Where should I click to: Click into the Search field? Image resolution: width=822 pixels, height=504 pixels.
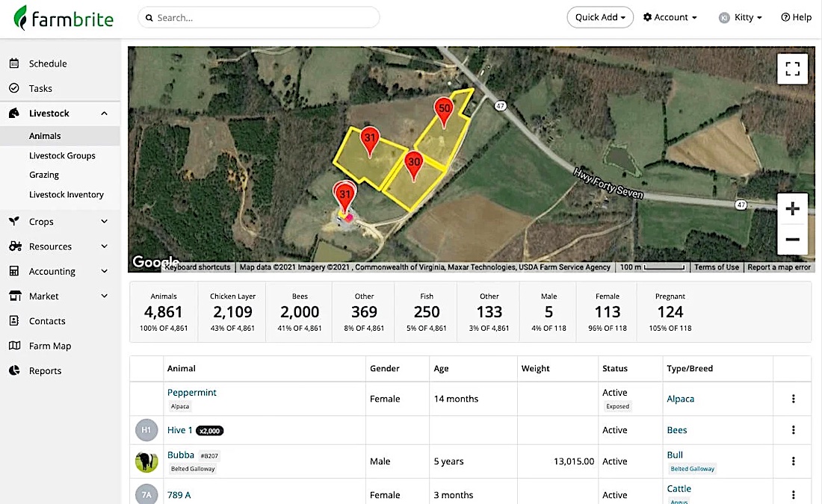coord(259,17)
